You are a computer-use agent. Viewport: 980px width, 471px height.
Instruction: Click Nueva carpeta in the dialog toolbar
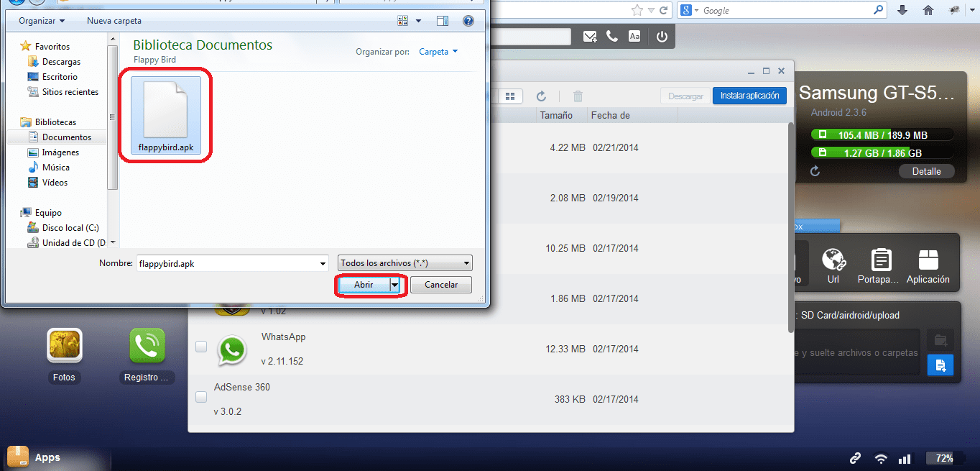[x=114, y=21]
